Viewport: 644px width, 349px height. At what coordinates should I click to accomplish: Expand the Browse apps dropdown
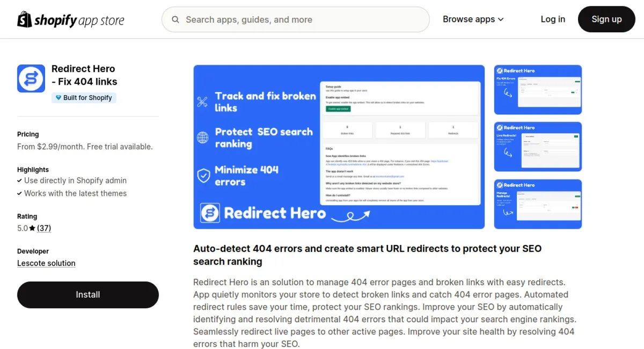[473, 19]
